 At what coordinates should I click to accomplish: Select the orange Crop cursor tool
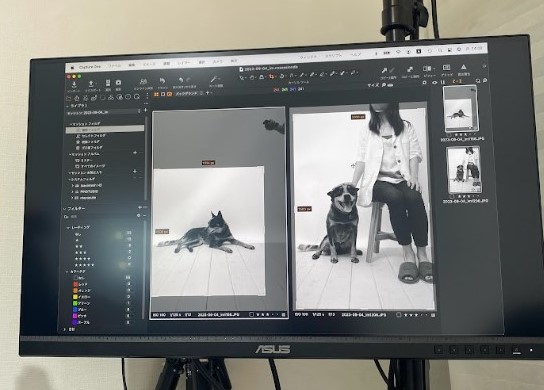click(x=272, y=77)
